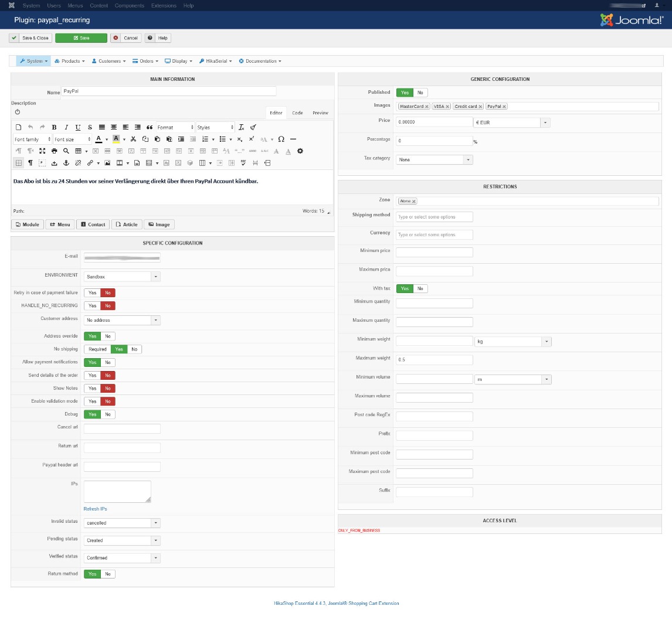Switch to the Code editor tab
Screen dimensions: 672x633
coord(297,113)
